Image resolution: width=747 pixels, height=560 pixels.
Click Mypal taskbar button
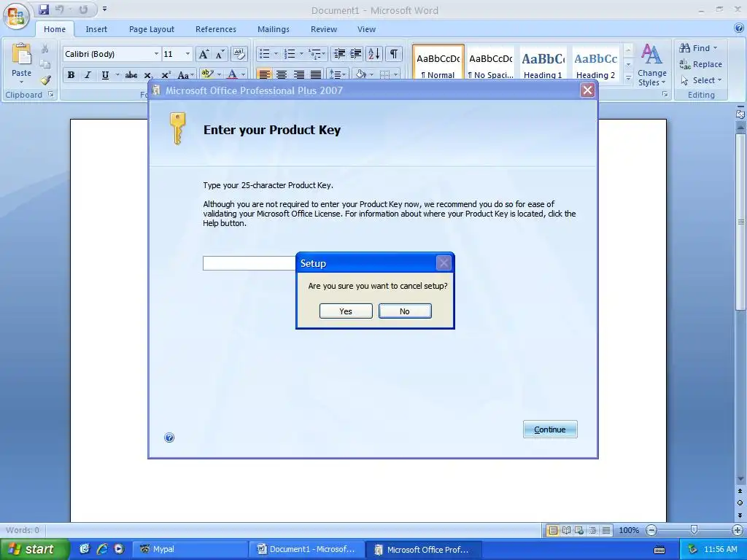tap(189, 549)
